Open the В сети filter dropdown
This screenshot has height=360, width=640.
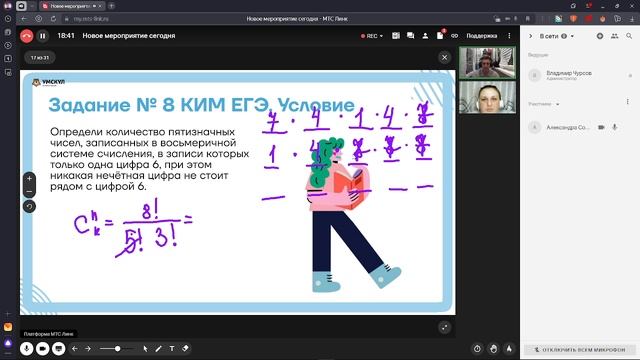click(557, 36)
